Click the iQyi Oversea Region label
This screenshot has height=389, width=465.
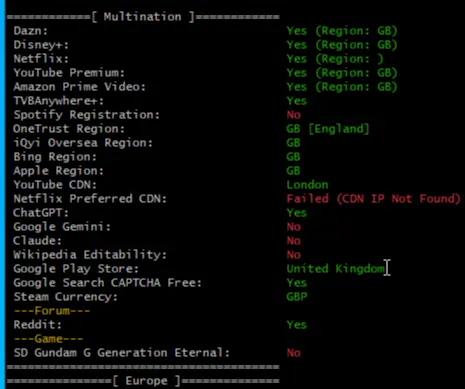tap(83, 143)
